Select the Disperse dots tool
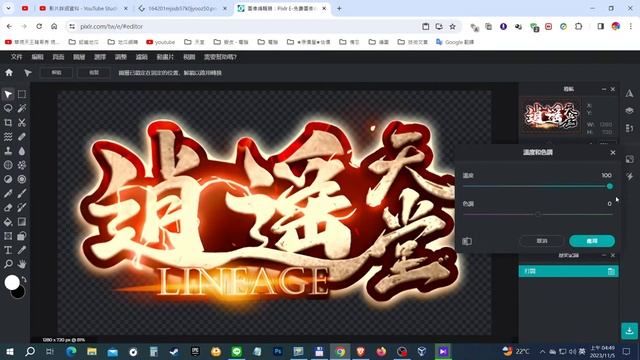640x360 pixels. [22, 165]
